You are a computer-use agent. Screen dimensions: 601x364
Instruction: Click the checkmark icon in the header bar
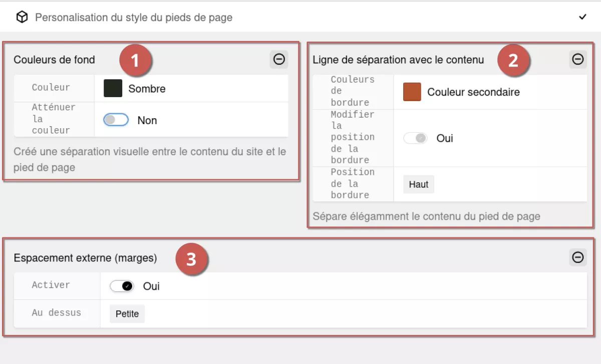point(582,17)
